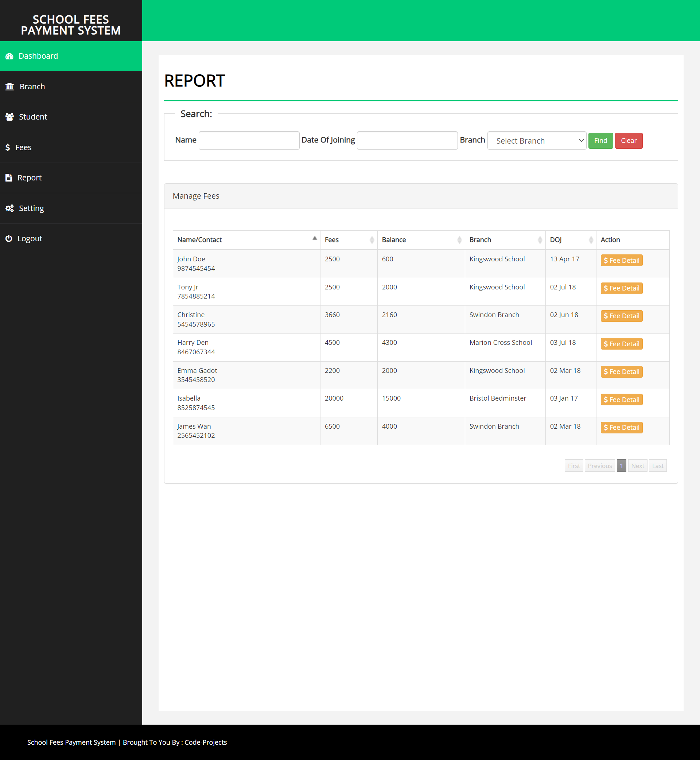Open the Fees menu item
The width and height of the screenshot is (700, 760).
click(71, 147)
